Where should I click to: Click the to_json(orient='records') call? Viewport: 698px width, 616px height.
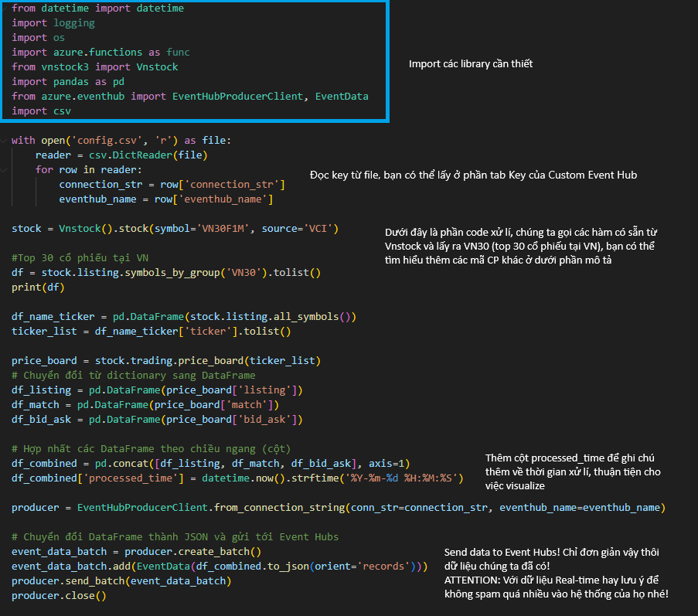[x=342, y=567]
